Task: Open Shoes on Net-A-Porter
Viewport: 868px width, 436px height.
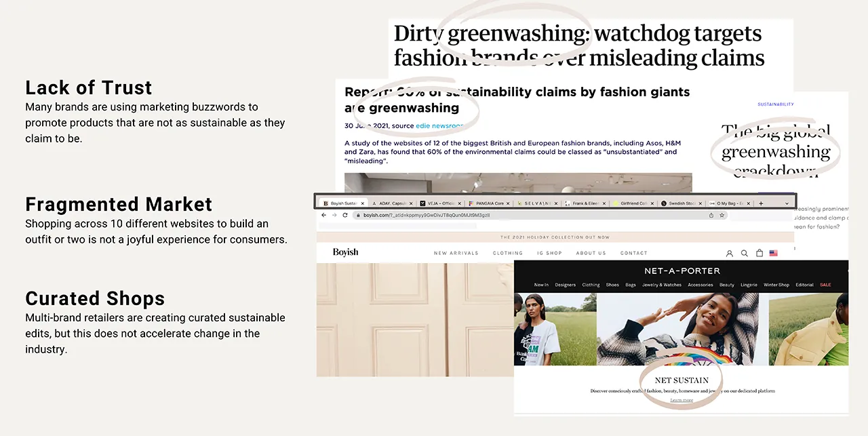Action: click(x=613, y=285)
